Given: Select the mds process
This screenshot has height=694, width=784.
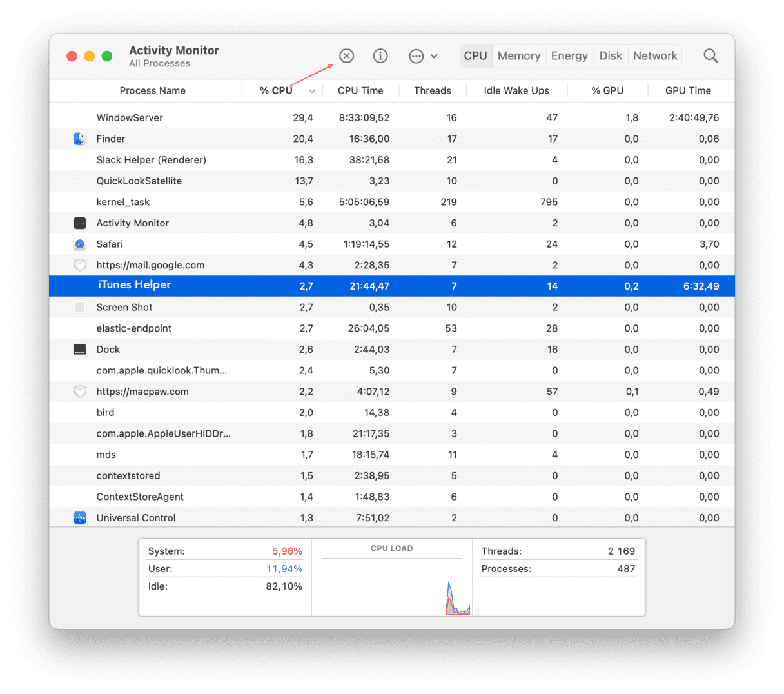Looking at the screenshot, I should coord(392,455).
